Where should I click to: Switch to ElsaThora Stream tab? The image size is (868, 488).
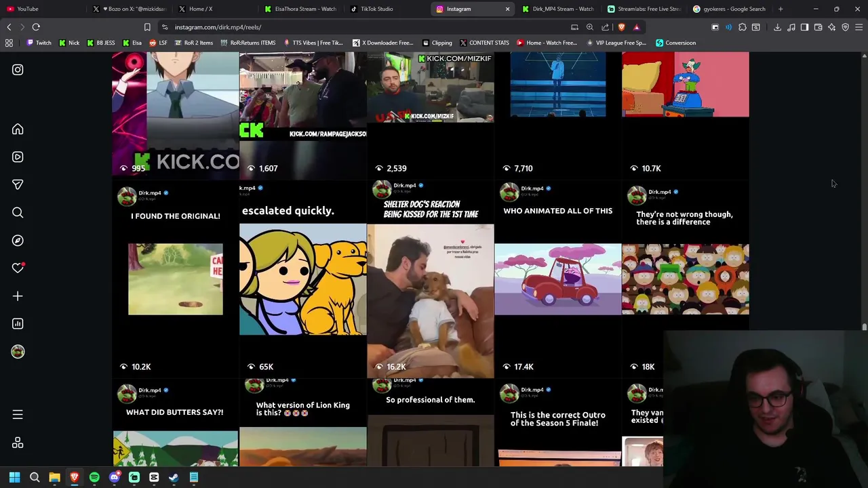300,9
